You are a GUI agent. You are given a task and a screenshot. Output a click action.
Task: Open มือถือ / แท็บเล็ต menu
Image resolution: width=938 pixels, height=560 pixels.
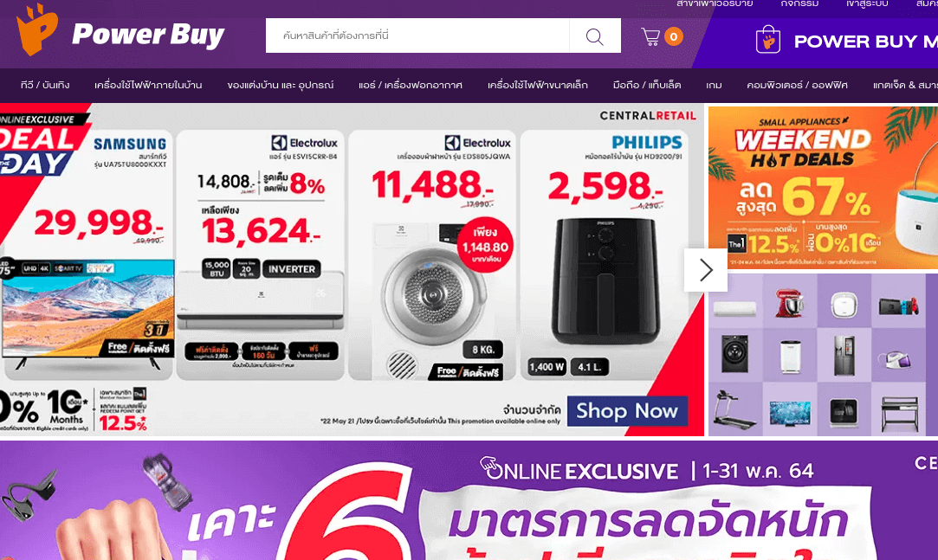pyautogui.click(x=647, y=86)
